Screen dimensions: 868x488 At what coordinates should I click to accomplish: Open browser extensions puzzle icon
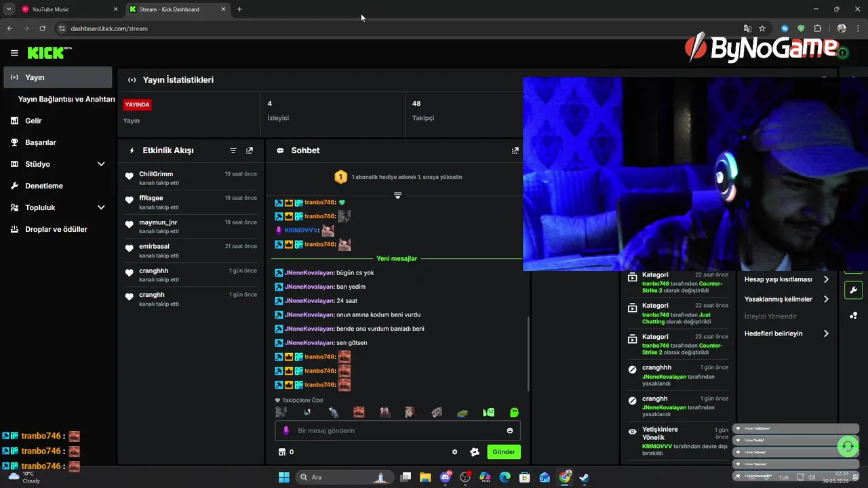click(817, 28)
